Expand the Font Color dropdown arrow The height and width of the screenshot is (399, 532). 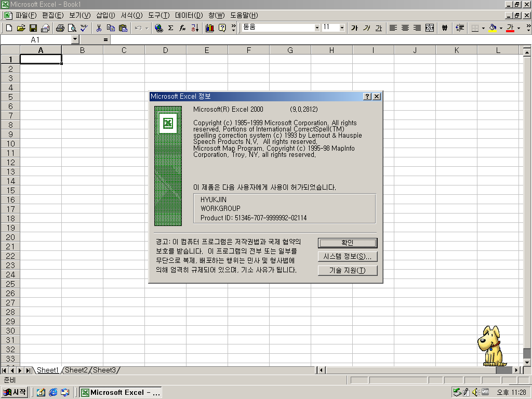pyautogui.click(x=518, y=28)
